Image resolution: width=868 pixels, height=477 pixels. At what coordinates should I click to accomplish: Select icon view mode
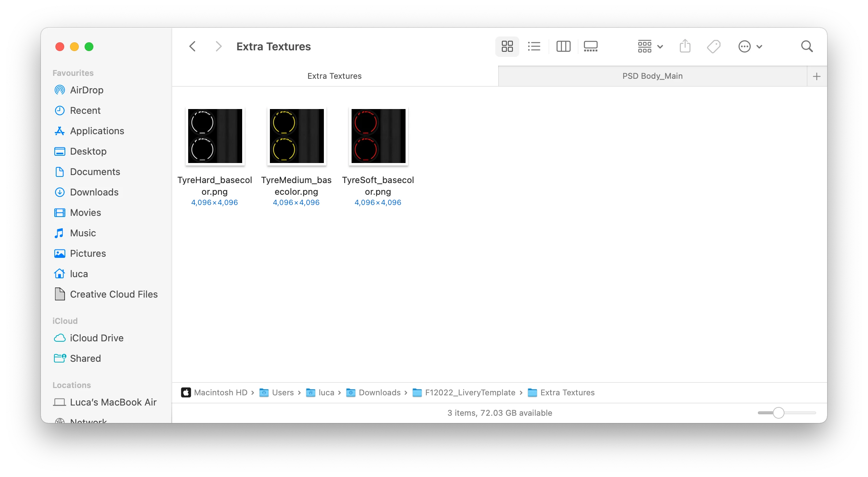click(507, 46)
